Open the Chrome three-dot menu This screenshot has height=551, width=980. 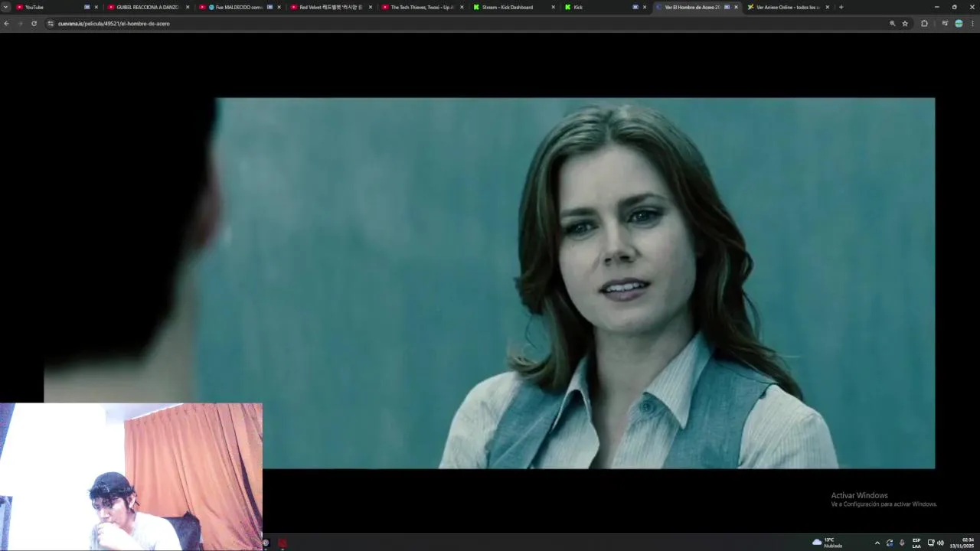tap(972, 24)
